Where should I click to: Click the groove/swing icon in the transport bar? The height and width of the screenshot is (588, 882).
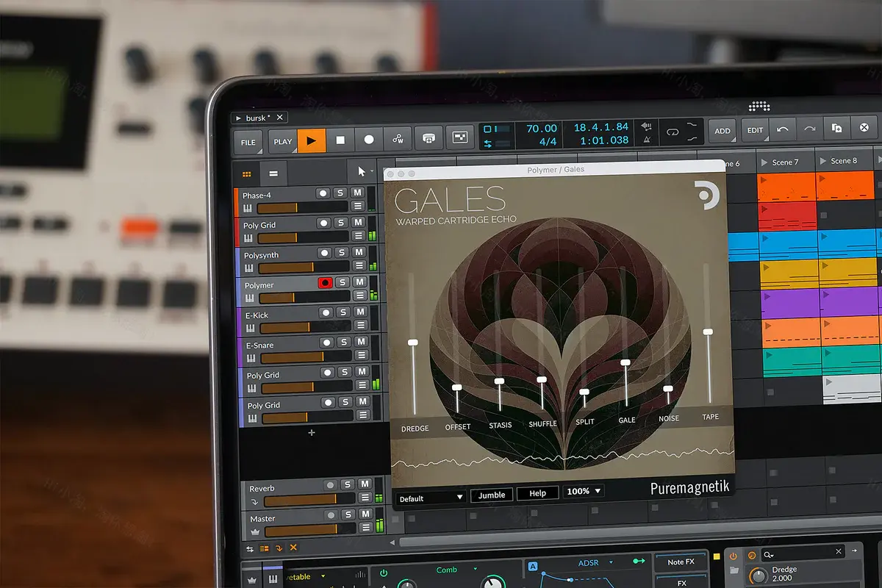coord(397,137)
